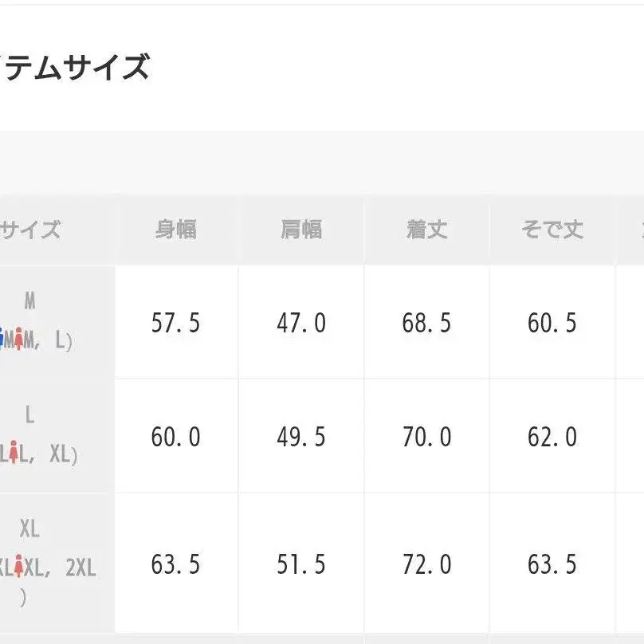
Task: Click the 62.0 sleeve length cell
Action: click(x=552, y=437)
